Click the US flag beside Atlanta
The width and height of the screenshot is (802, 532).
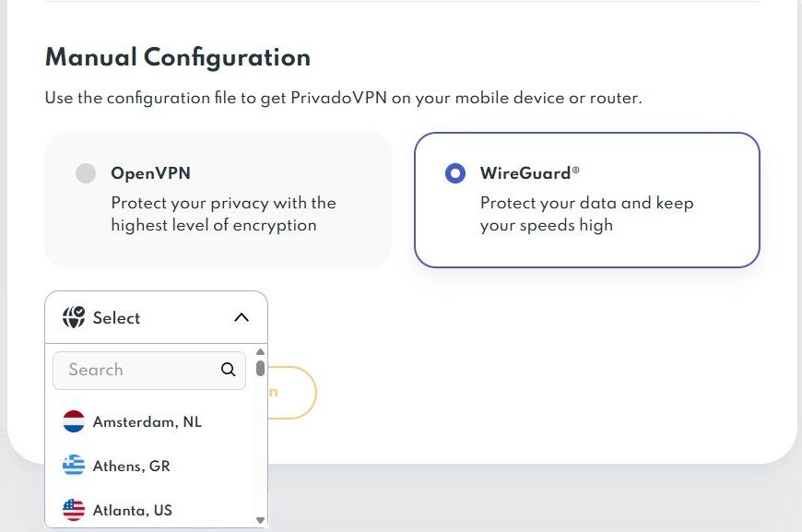pos(74,510)
